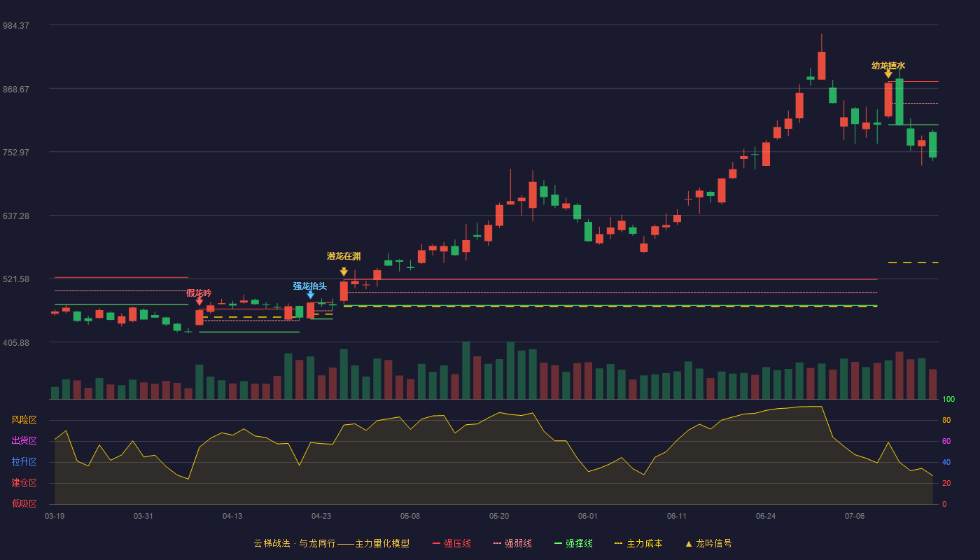
Task: Click the 低吸区 zone label
Action: tap(24, 504)
